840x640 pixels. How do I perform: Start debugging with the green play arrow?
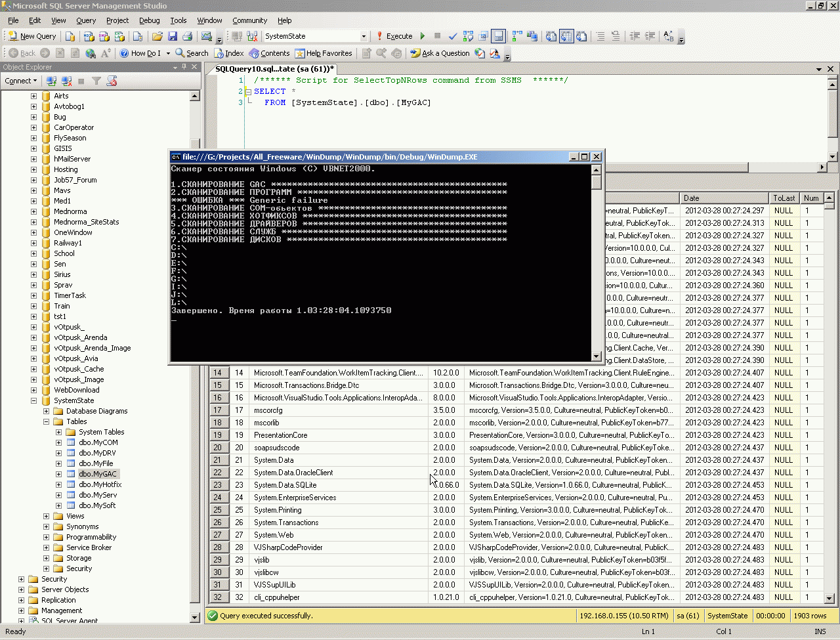pyautogui.click(x=423, y=36)
